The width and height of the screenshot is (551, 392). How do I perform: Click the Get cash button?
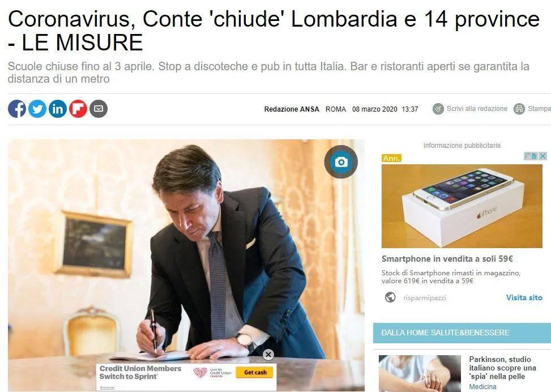pyautogui.click(x=255, y=372)
